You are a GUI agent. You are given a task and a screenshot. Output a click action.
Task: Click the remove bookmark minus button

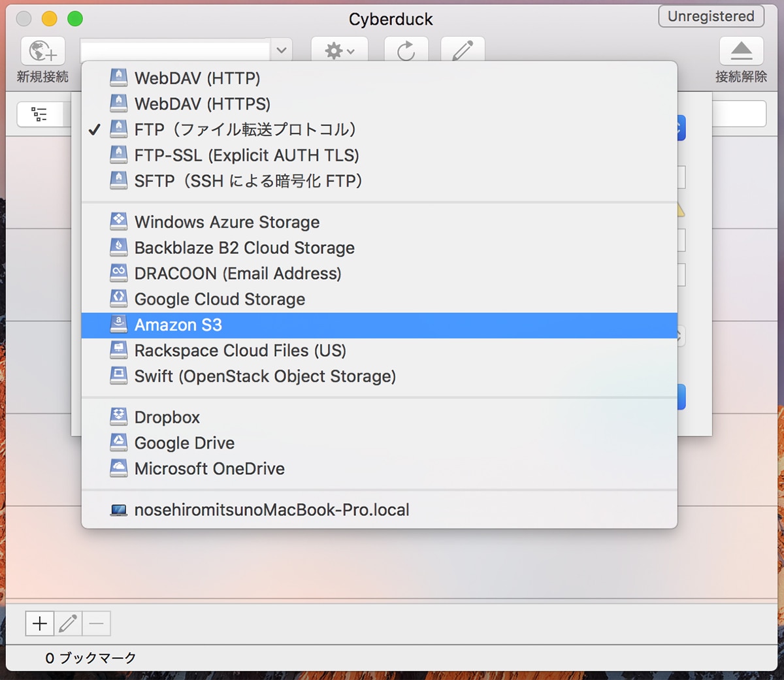coord(96,623)
